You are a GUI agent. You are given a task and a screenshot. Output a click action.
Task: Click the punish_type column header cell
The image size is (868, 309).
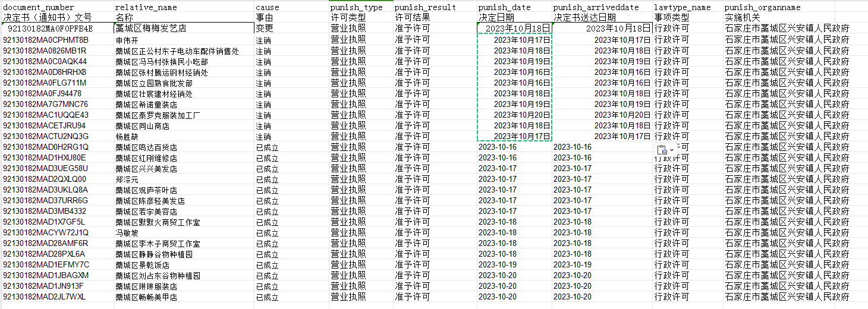[357, 7]
